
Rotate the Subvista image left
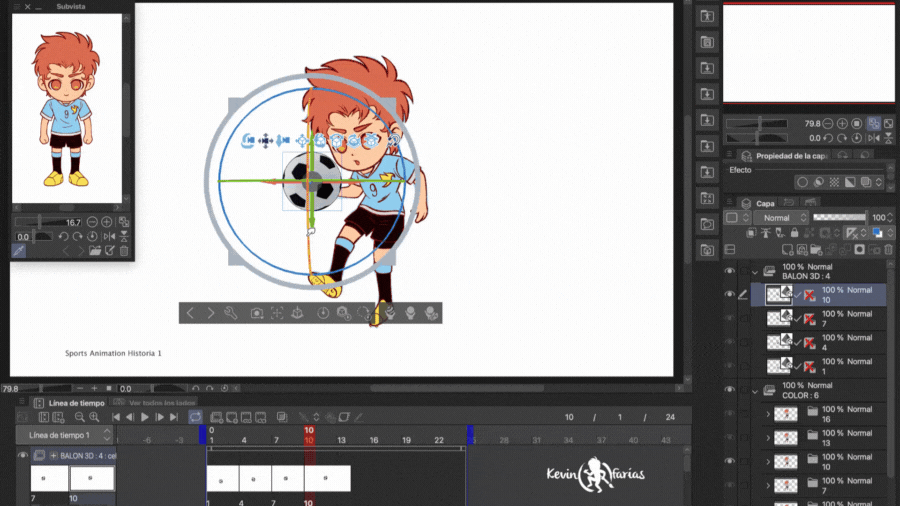click(x=63, y=236)
